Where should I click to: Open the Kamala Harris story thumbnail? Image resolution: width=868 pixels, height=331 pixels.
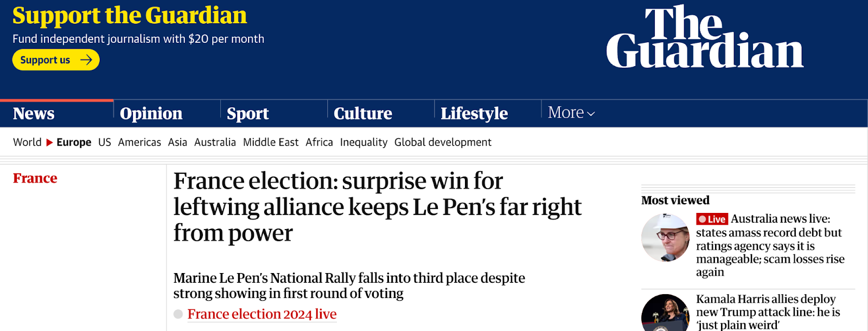pyautogui.click(x=665, y=313)
